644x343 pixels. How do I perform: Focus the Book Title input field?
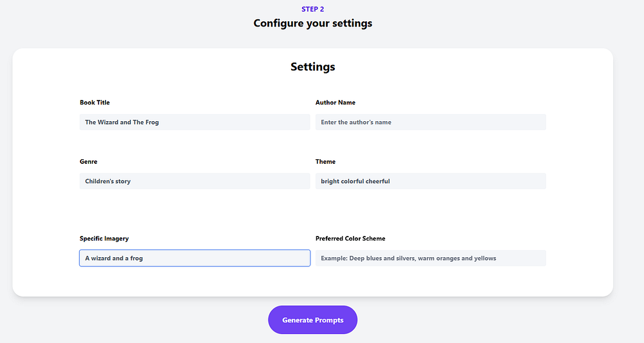(194, 122)
